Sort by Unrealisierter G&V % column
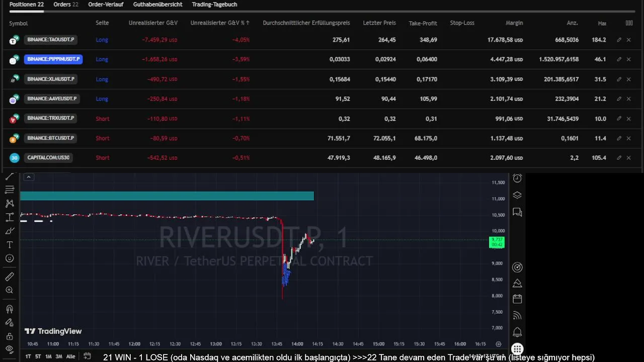644x362 pixels. (220, 23)
